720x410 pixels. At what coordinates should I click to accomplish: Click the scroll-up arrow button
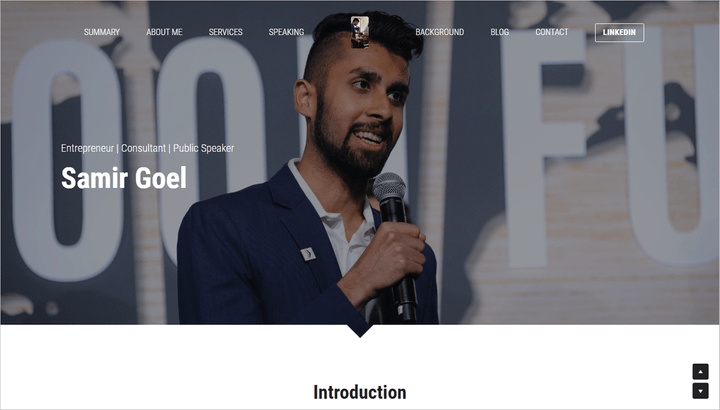pos(700,371)
